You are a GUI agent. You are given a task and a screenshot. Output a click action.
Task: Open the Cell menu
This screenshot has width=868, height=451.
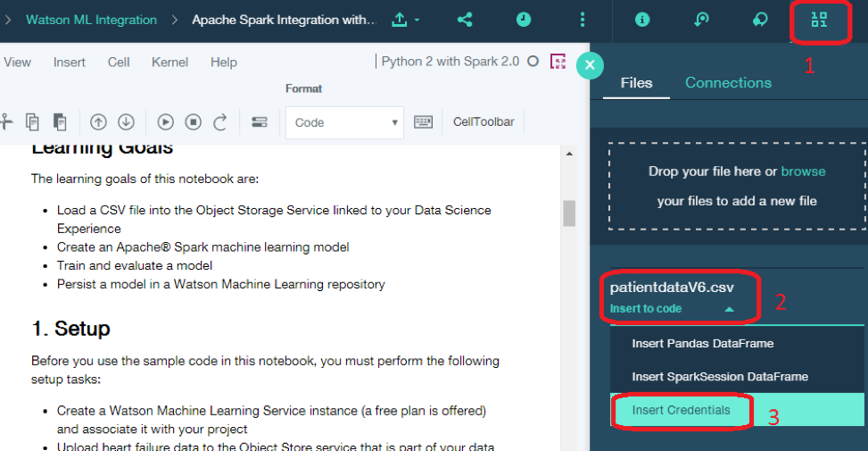coord(119,62)
